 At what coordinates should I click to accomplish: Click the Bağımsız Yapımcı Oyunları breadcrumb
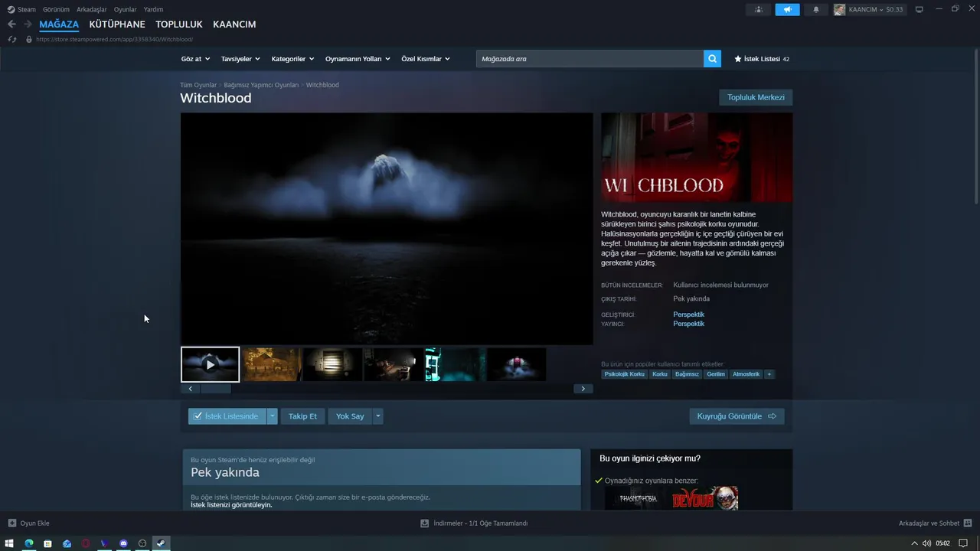click(261, 85)
